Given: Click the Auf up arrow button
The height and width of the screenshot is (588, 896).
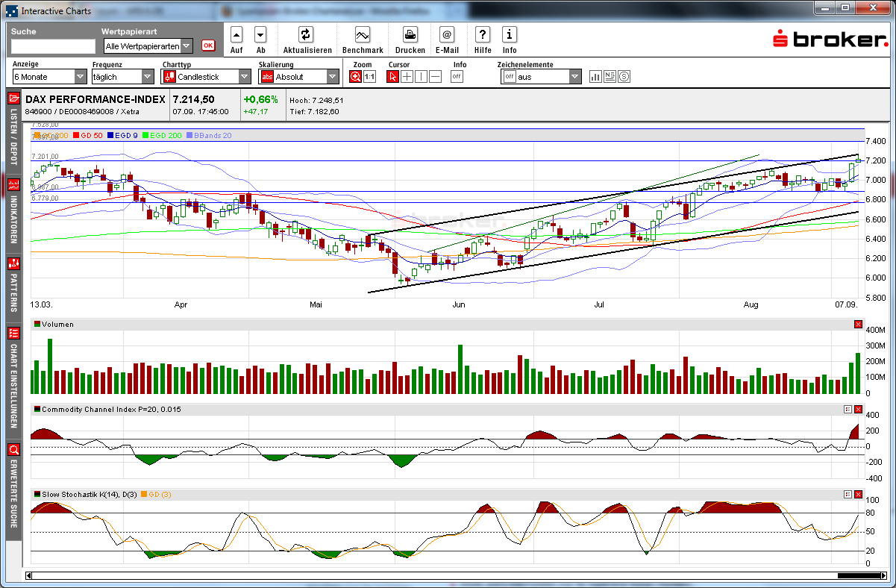Looking at the screenshot, I should [236, 34].
